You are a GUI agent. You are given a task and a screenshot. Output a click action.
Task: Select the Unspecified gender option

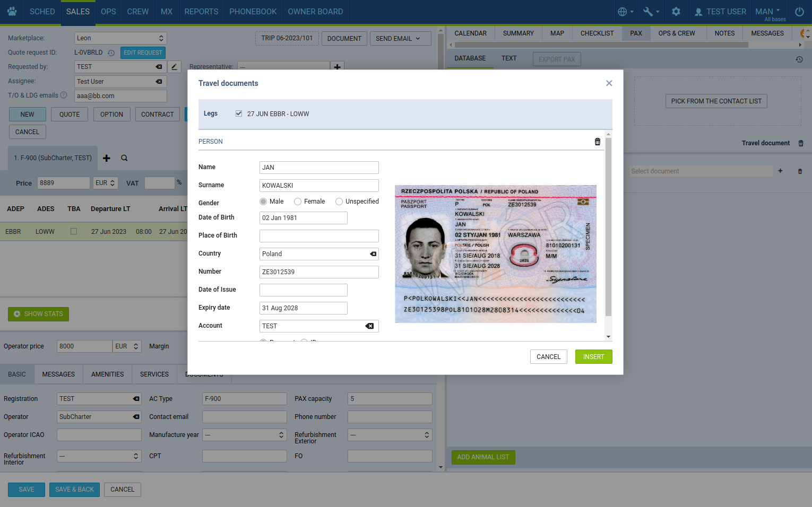(339, 202)
